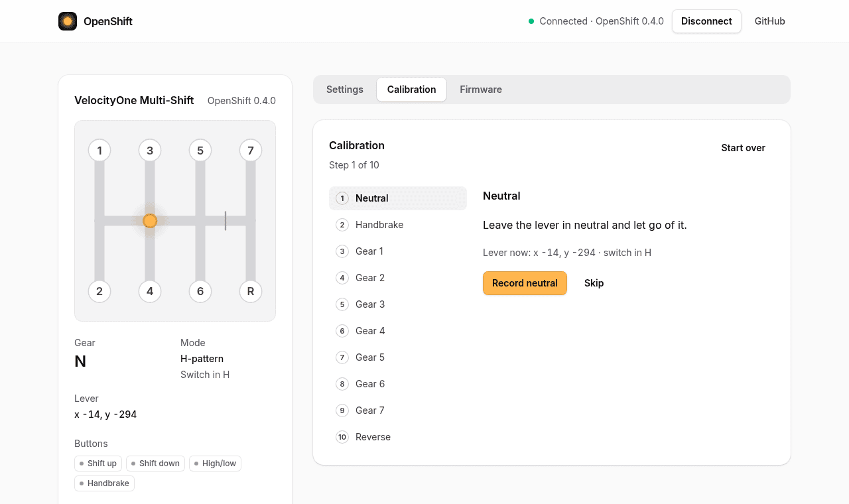Image resolution: width=849 pixels, height=504 pixels.
Task: Click the 'Switch in H' text under Mode
Action: (205, 375)
